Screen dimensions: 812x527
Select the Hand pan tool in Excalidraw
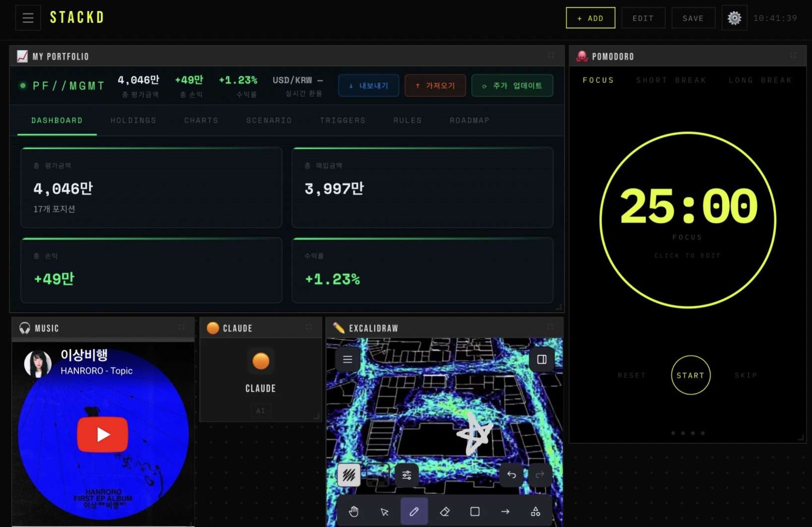353,512
